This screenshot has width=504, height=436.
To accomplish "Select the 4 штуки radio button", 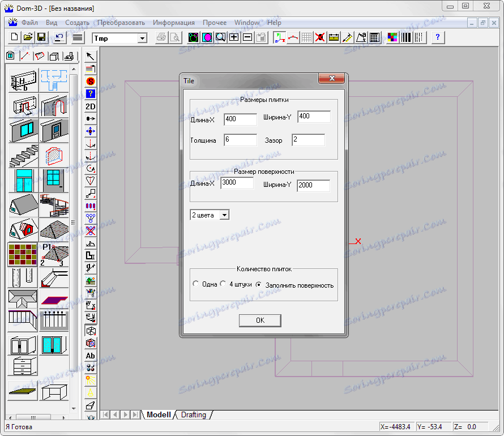I will pyautogui.click(x=223, y=284).
